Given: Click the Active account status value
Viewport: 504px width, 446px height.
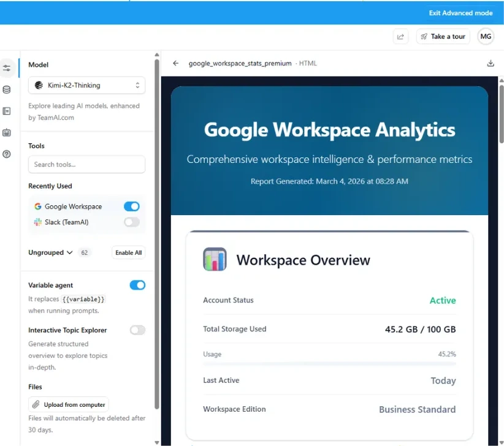Looking at the screenshot, I should [x=443, y=301].
